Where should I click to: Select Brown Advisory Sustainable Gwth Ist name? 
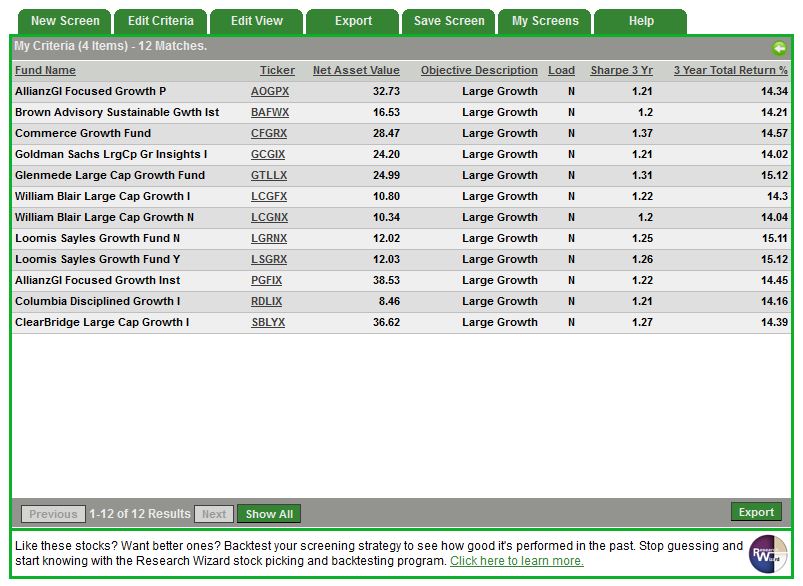[117, 112]
